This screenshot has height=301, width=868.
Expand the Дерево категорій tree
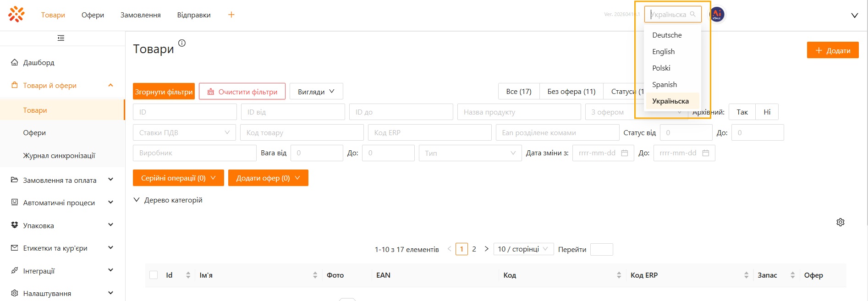136,200
